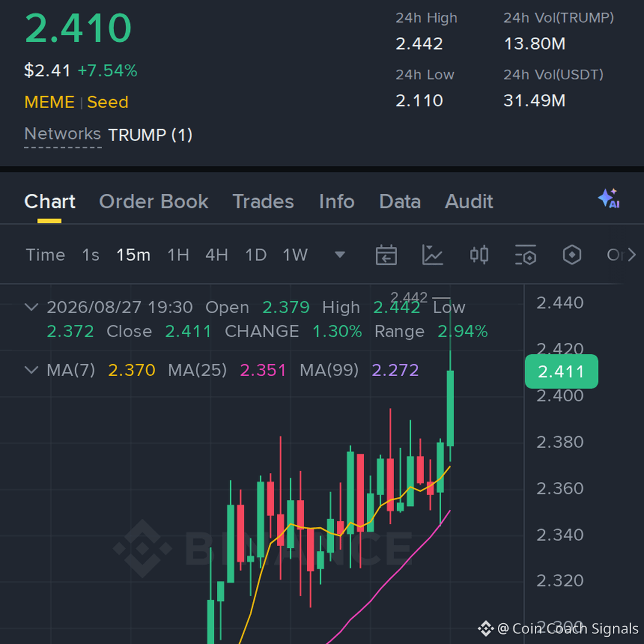Switch chart style with candlestick icon

point(479,255)
